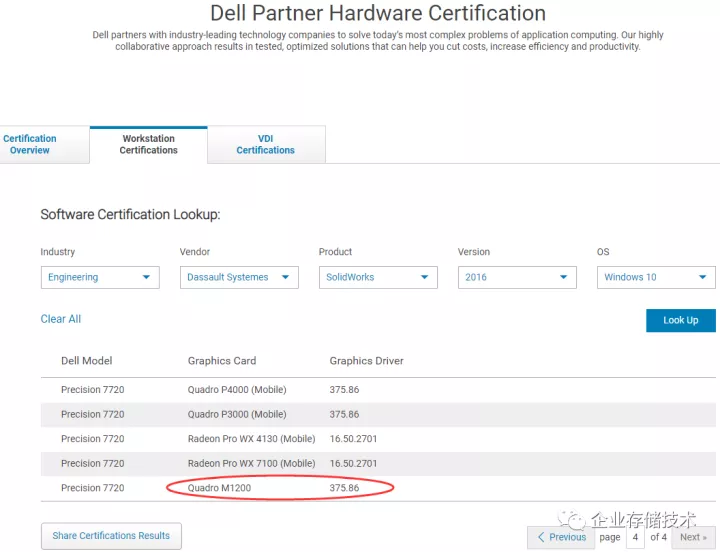This screenshot has width=720, height=552.
Task: Click the Share Certifications Results button
Action: click(x=111, y=536)
